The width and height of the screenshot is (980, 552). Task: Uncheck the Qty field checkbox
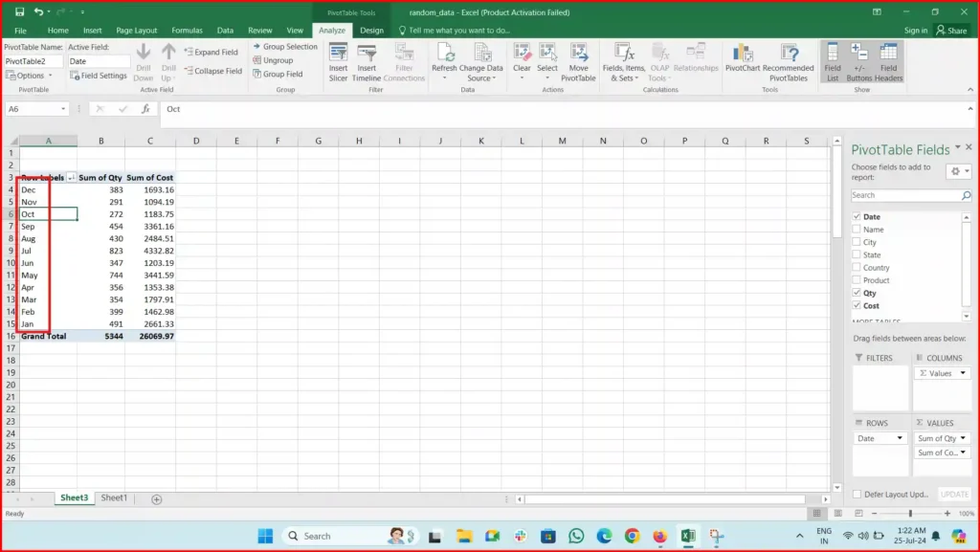click(x=857, y=293)
